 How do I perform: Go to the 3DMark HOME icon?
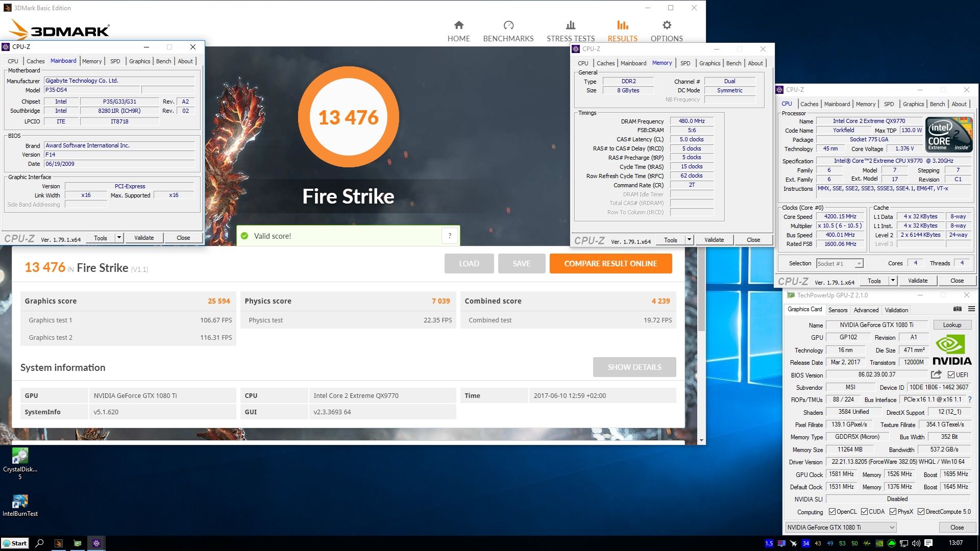pos(458,26)
